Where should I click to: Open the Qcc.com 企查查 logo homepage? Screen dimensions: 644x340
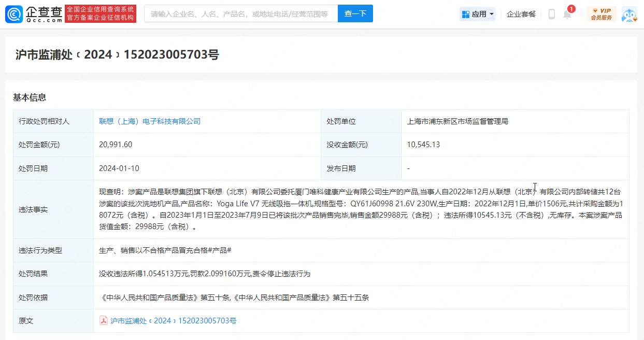[x=34, y=14]
